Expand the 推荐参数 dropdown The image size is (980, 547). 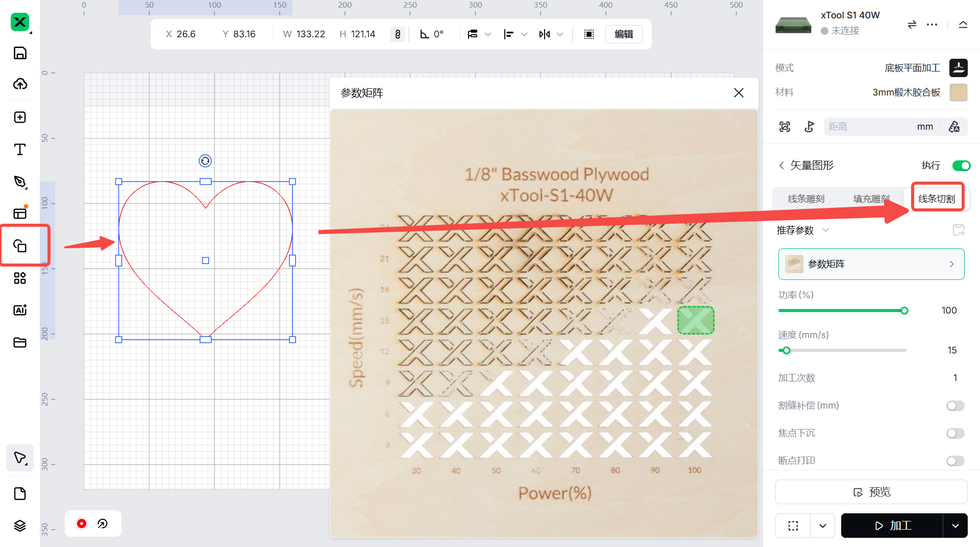(825, 230)
